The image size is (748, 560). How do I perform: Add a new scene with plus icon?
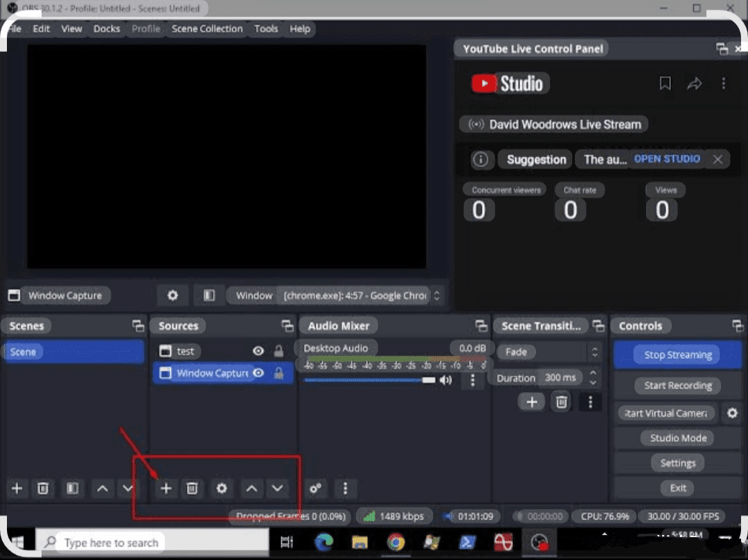click(x=17, y=489)
